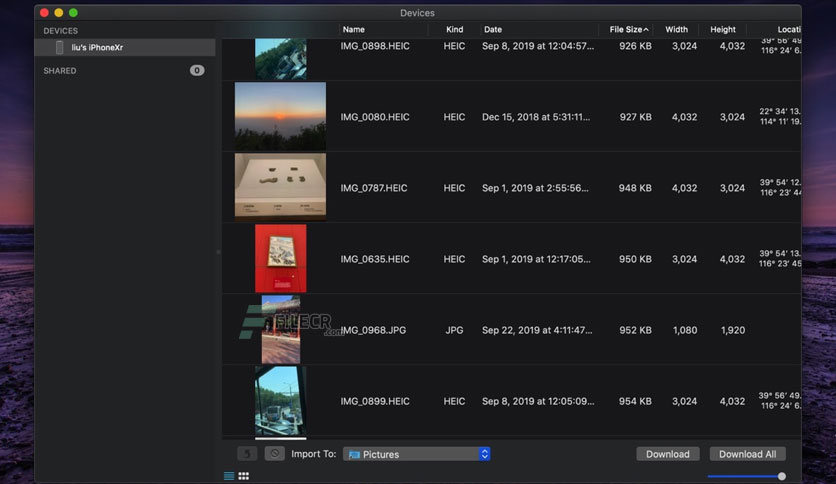
Task: Click file name IMG_0898.HEIC
Action: coord(375,46)
